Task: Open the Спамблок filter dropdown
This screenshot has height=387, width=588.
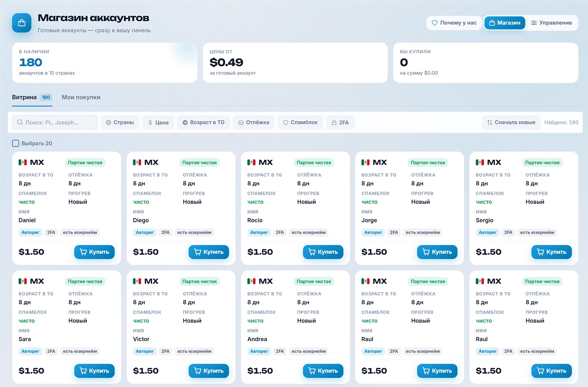Action: pos(300,123)
